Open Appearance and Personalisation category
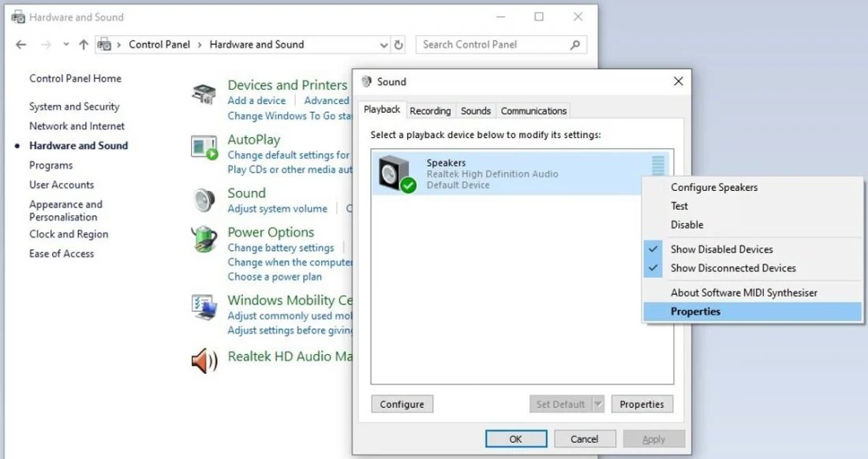This screenshot has width=868, height=459. click(65, 211)
